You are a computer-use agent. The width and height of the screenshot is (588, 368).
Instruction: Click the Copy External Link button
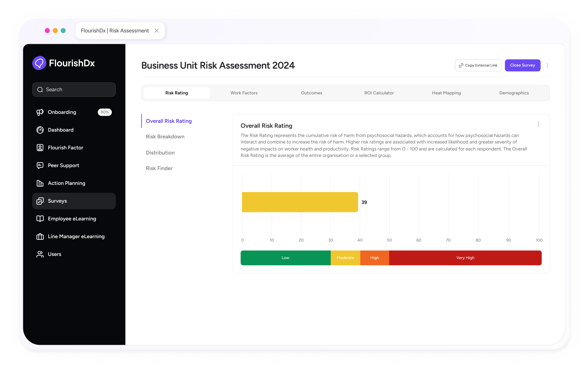pos(478,65)
